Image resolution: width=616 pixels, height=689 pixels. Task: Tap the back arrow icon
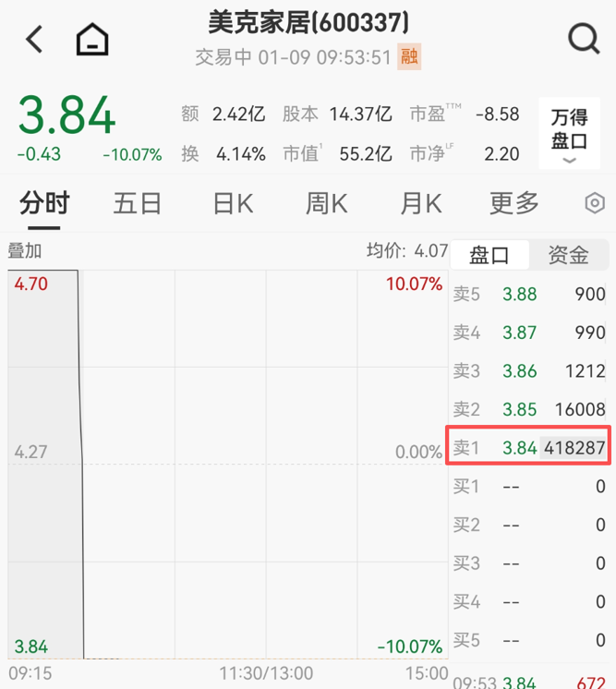tap(35, 40)
